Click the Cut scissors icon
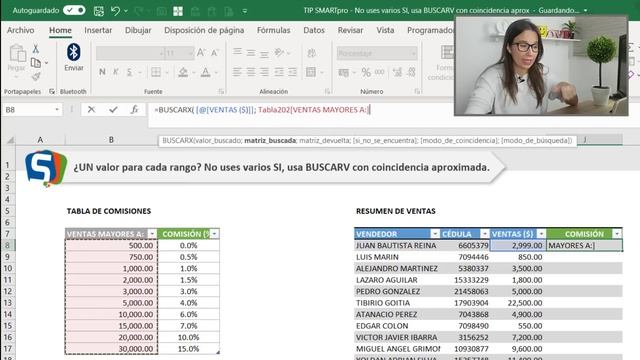The width and height of the screenshot is (640, 360). [x=36, y=49]
